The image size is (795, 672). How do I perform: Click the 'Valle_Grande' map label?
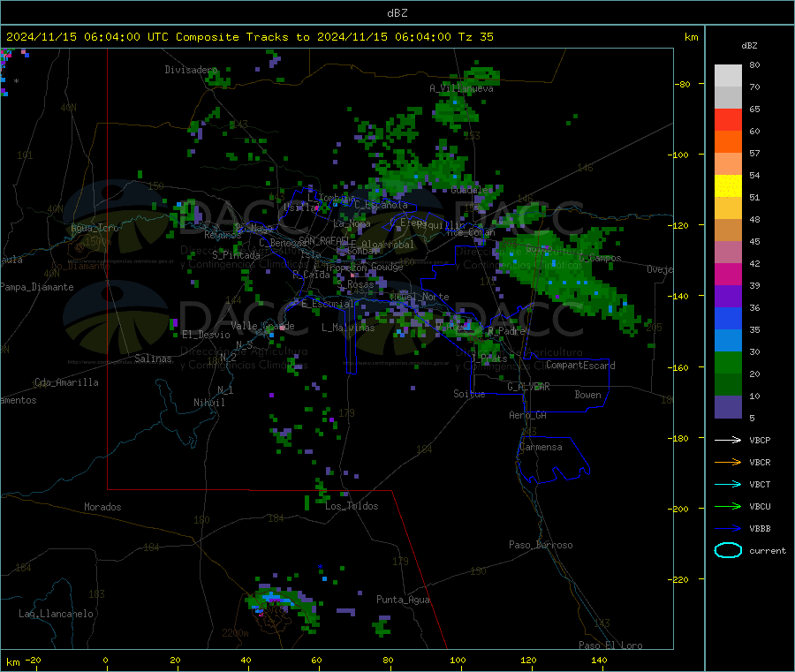pyautogui.click(x=262, y=326)
